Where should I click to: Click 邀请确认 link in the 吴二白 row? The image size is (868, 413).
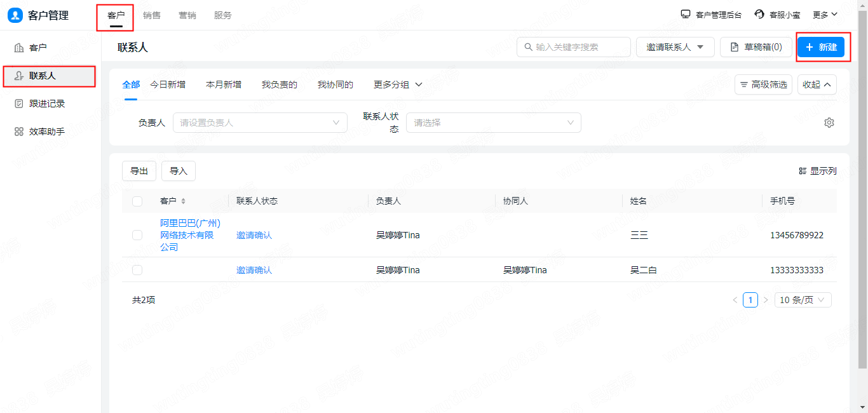click(254, 270)
